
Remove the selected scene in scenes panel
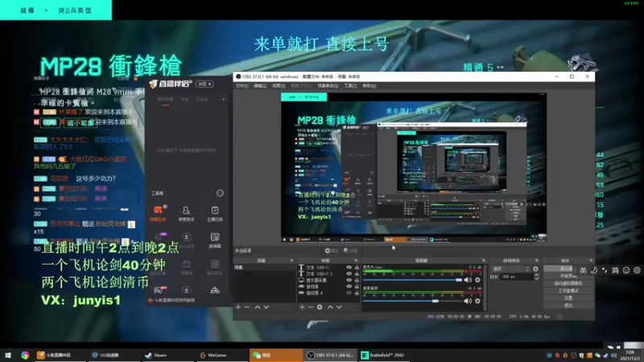point(247,307)
